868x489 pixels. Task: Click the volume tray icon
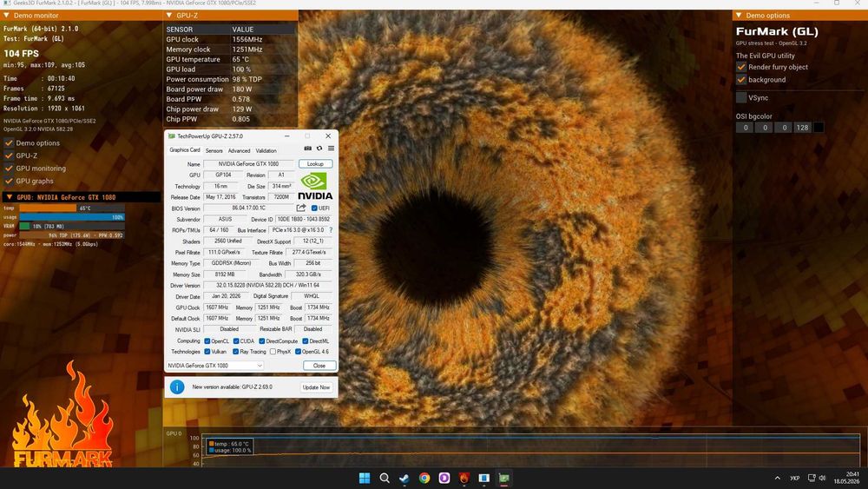point(822,479)
